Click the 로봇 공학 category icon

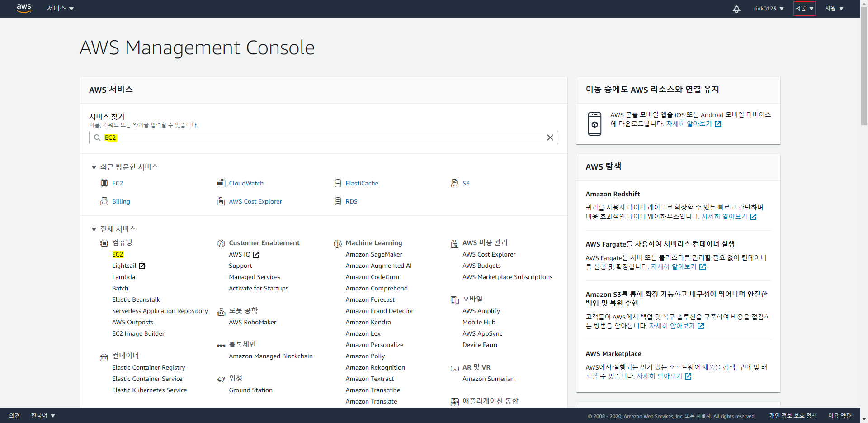click(x=221, y=311)
